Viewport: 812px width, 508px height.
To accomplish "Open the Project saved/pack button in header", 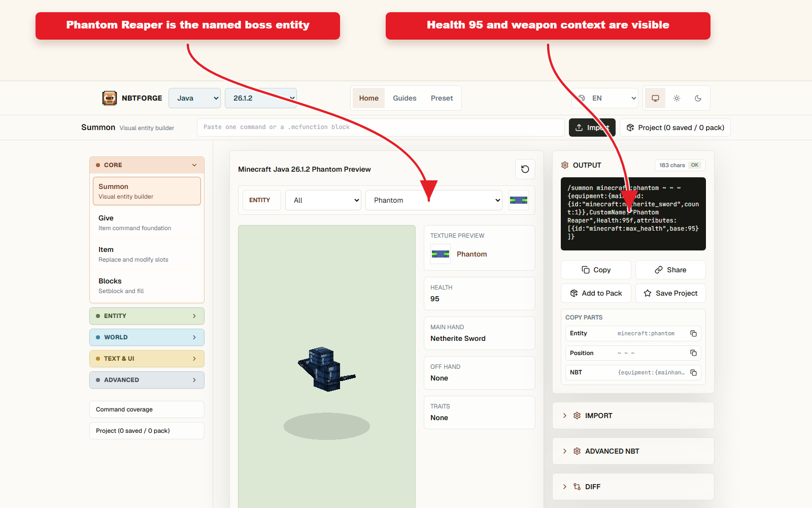I will coord(675,128).
